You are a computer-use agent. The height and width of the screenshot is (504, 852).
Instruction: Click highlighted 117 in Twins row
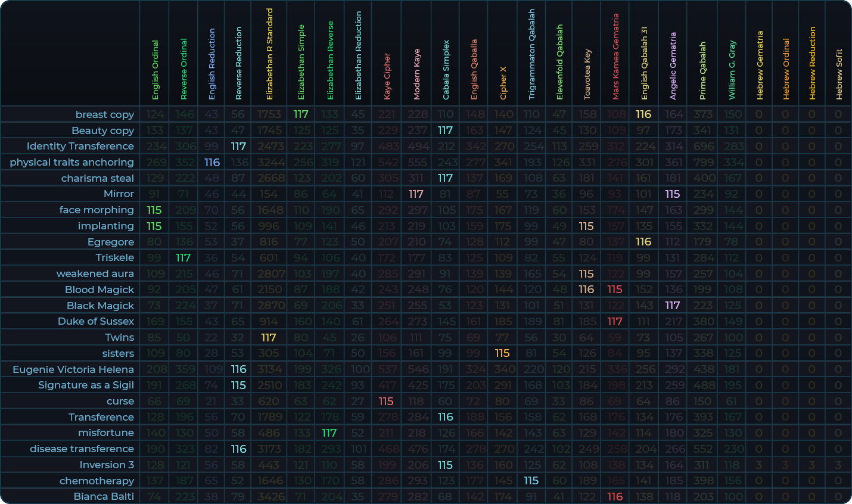tap(269, 337)
